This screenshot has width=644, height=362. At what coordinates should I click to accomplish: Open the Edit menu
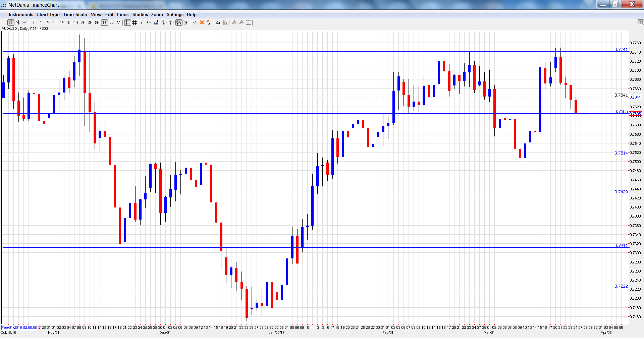coord(109,15)
